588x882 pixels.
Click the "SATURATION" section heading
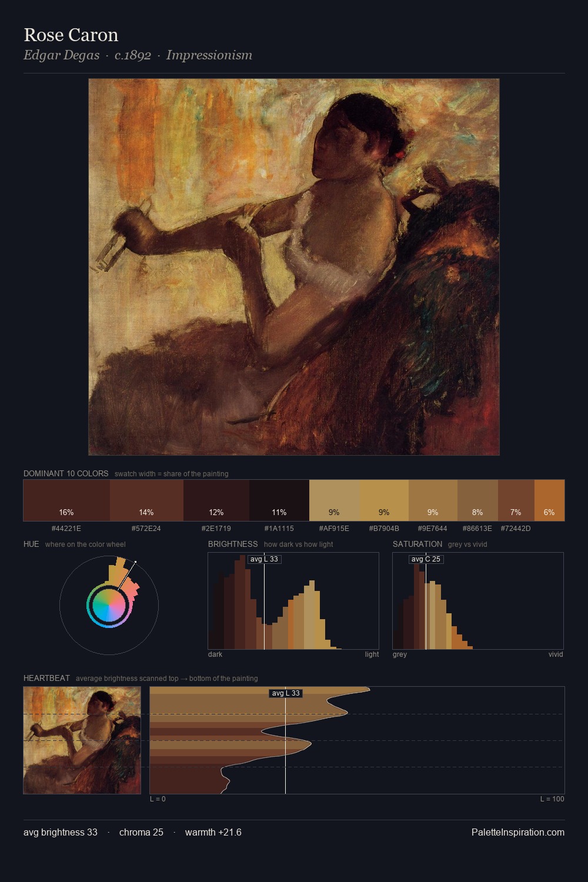click(417, 544)
